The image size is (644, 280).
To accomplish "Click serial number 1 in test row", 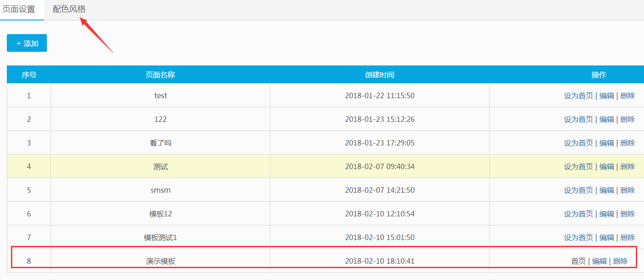I will click(29, 95).
